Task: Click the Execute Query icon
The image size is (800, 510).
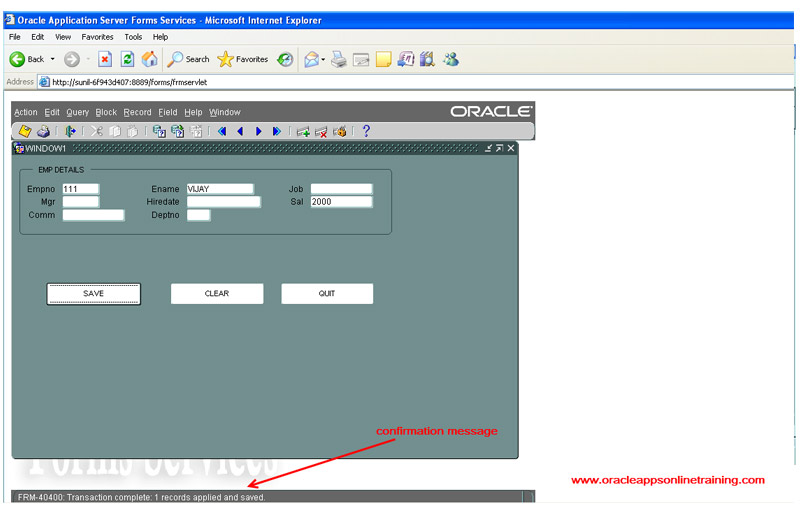Action: [x=178, y=132]
